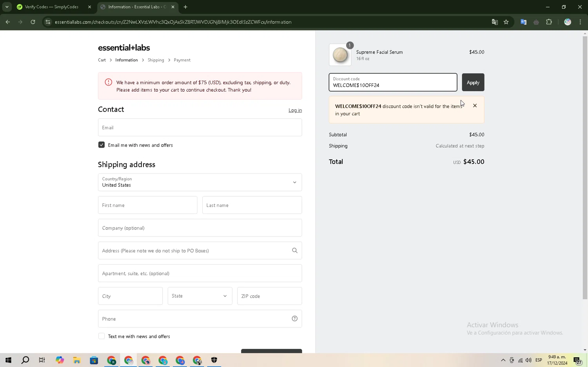The height and width of the screenshot is (367, 588).
Task: Open the Chrome profile avatar
Action: 568,22
